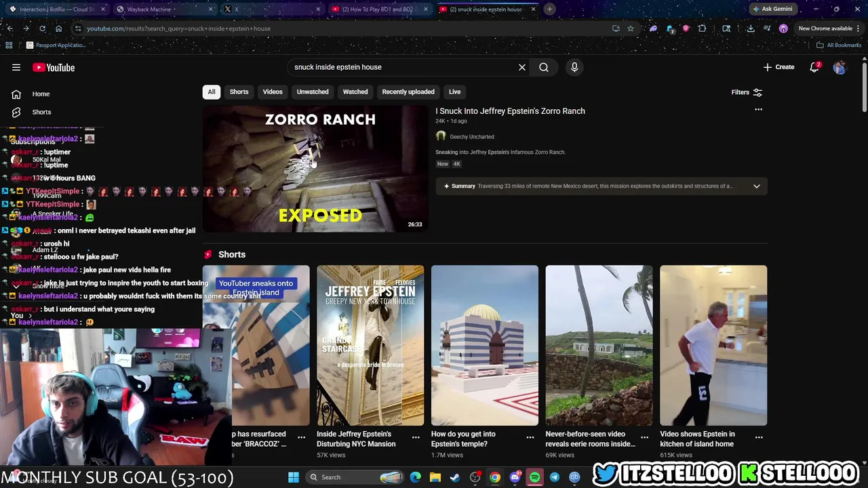The height and width of the screenshot is (488, 868).
Task: Open the Epstein's temple short thumbnail
Action: pyautogui.click(x=485, y=345)
